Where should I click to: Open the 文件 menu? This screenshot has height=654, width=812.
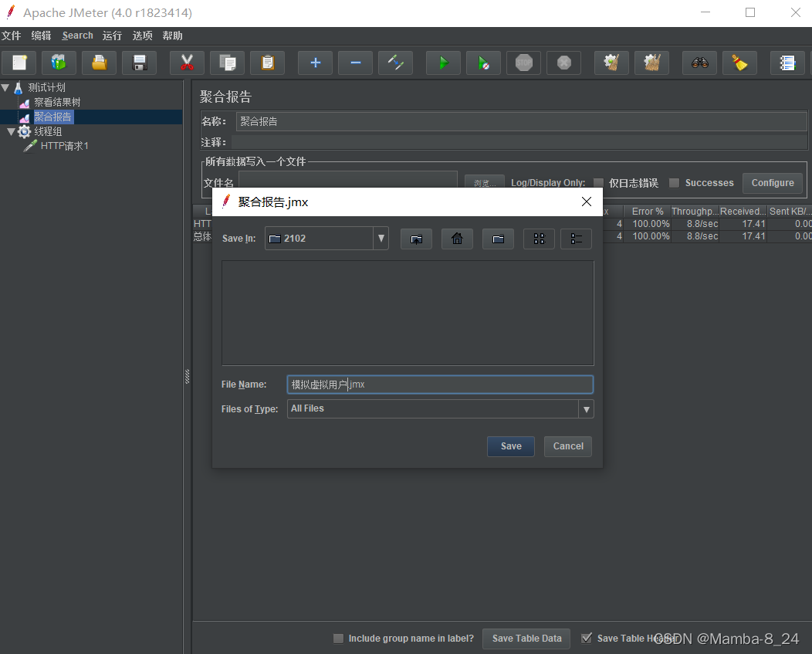pyautogui.click(x=11, y=36)
